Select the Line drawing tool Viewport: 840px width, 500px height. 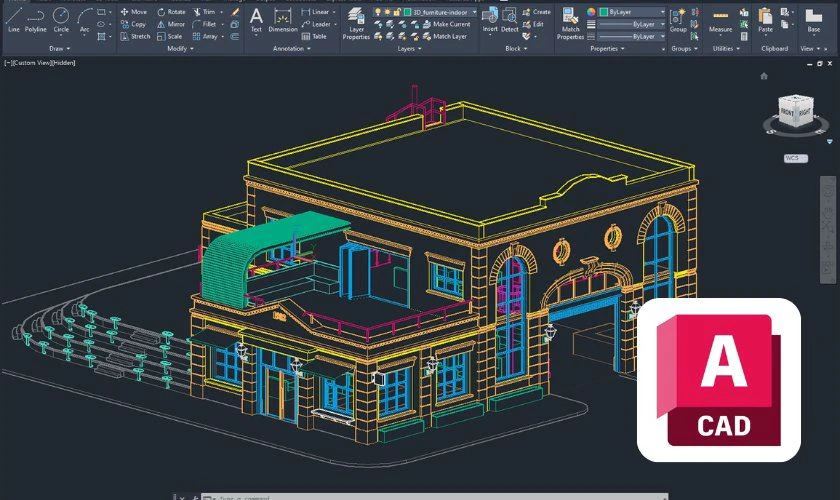(14, 19)
